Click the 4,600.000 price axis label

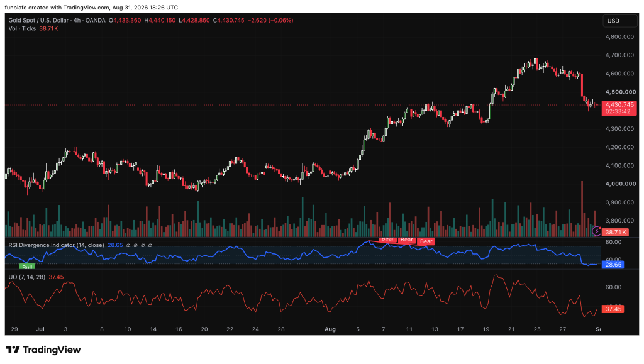coord(619,74)
